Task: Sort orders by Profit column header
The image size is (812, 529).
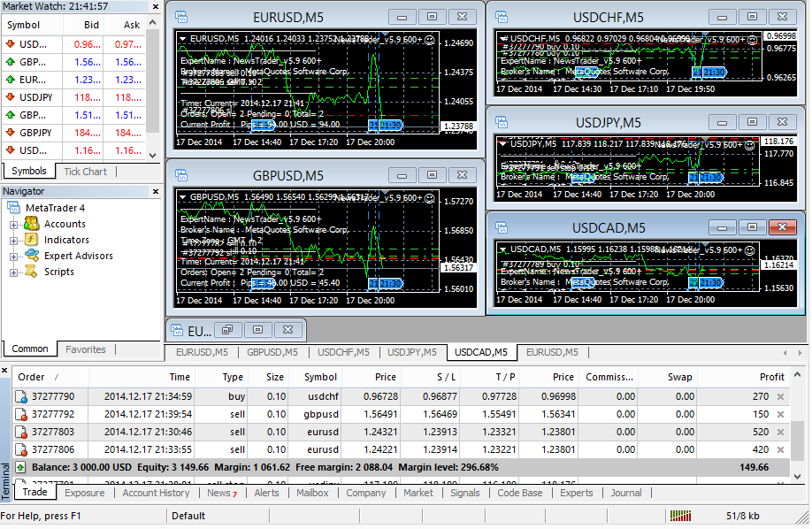Action: click(771, 377)
